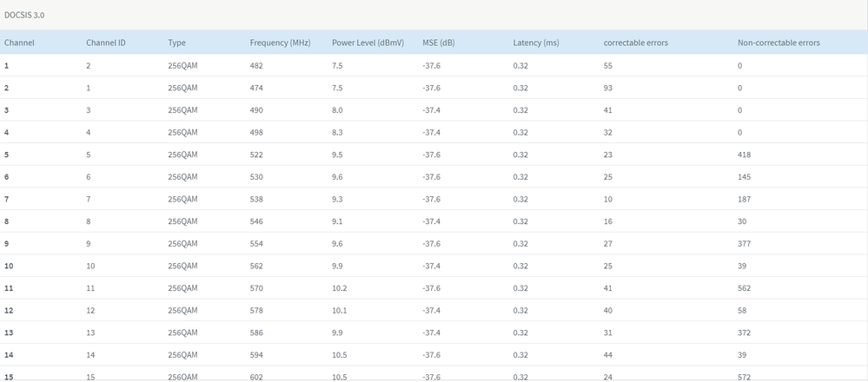The width and height of the screenshot is (868, 382).
Task: Click the DOCSIS 3.0 section heading
Action: click(x=24, y=16)
